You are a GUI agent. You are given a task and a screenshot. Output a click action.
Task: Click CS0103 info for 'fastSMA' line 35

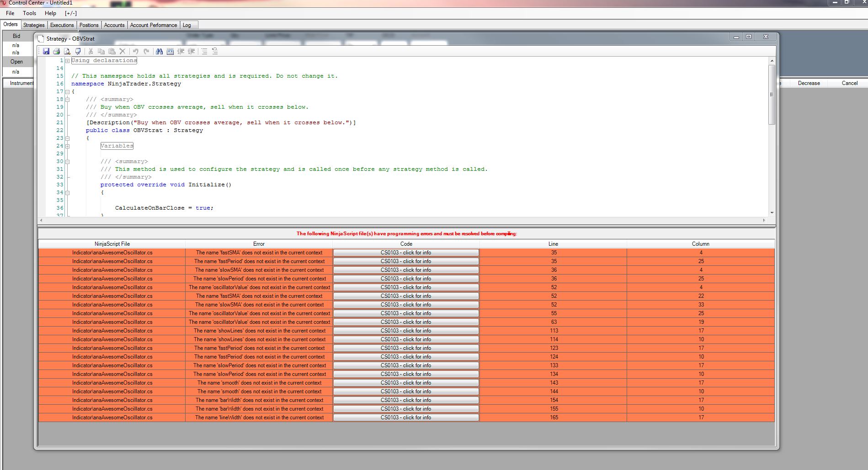tap(406, 253)
